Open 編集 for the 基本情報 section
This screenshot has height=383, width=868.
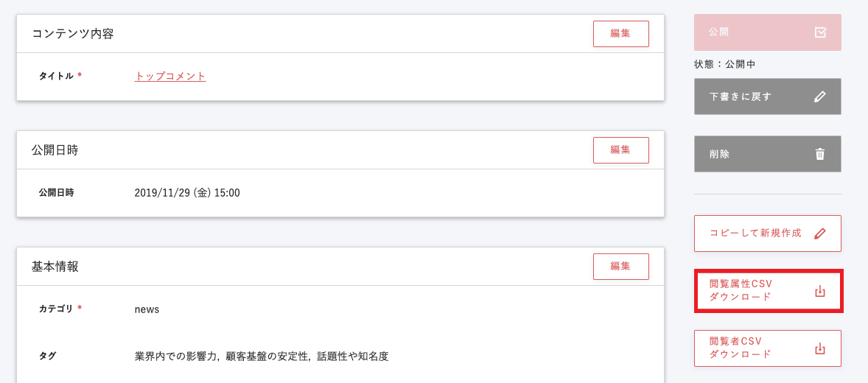coord(620,267)
